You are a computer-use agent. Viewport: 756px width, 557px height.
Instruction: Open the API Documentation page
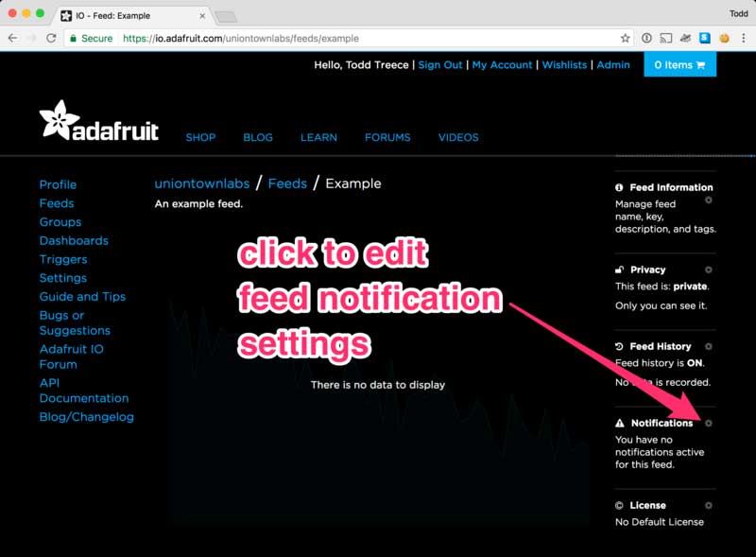[66, 390]
